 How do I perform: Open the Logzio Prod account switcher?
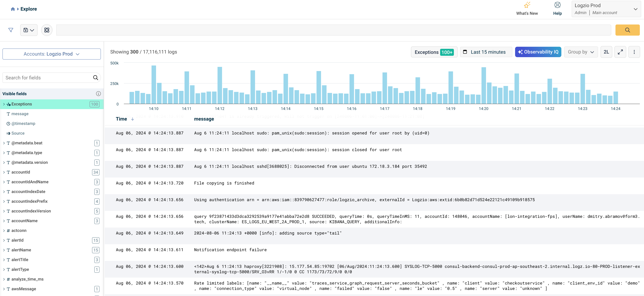coord(606,9)
